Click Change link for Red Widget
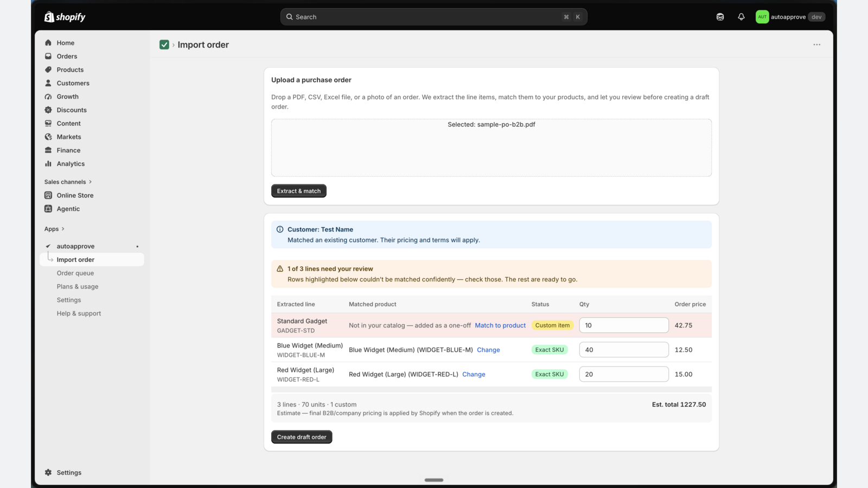The image size is (868, 488). 474,374
